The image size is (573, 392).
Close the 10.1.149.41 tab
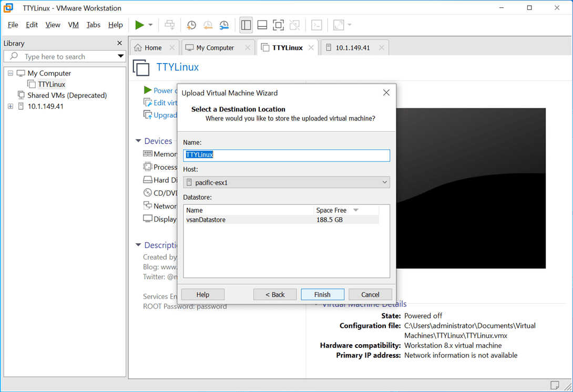pyautogui.click(x=382, y=47)
